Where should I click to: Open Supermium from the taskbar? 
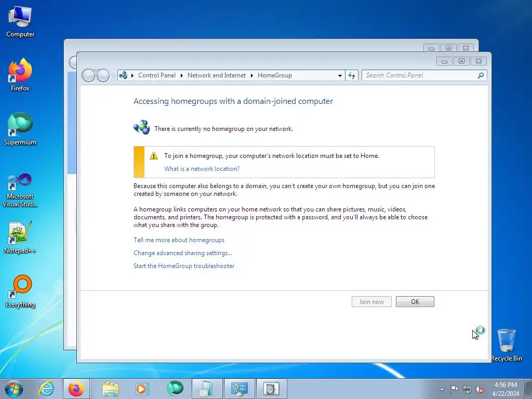(175, 389)
